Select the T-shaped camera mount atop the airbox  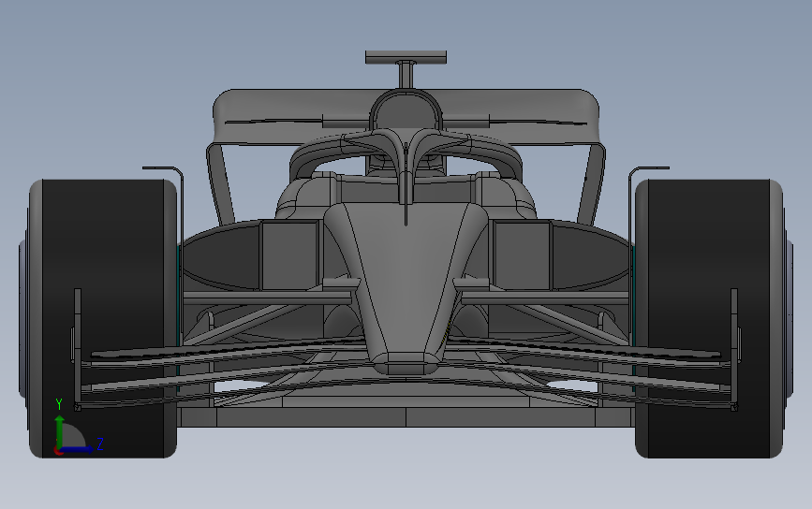[x=406, y=67]
